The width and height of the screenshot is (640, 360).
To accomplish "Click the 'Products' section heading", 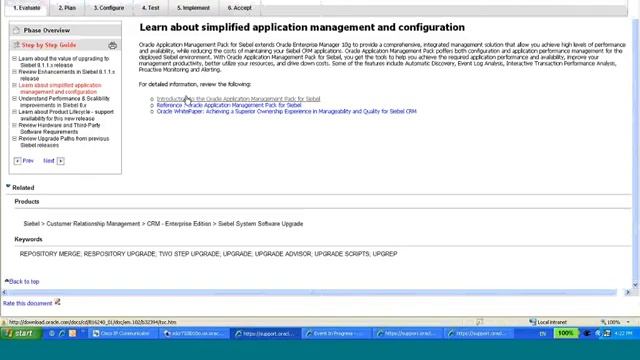I will click(x=27, y=202).
